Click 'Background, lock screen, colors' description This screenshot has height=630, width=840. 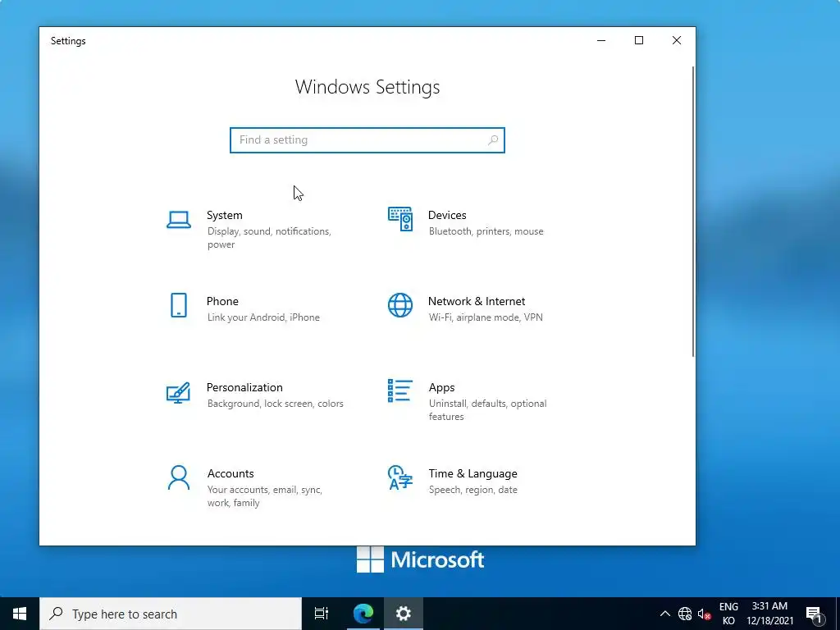point(276,404)
